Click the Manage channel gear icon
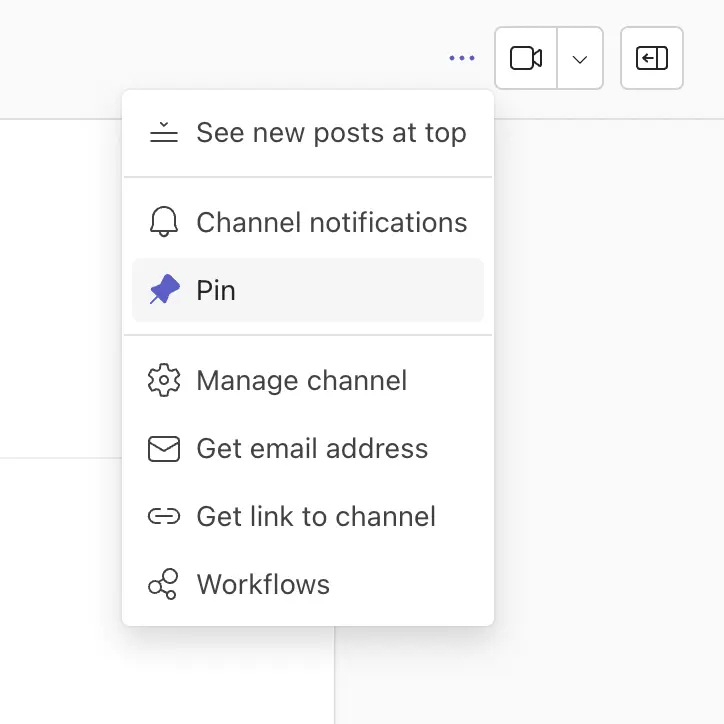The height and width of the screenshot is (724, 724). click(164, 381)
